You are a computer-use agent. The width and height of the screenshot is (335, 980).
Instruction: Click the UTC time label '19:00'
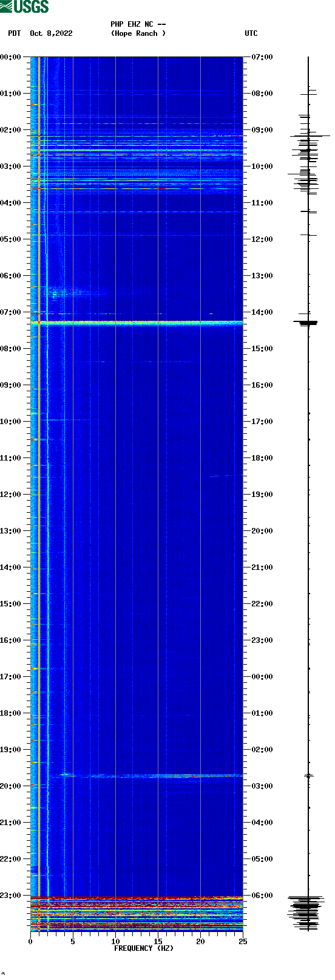pos(262,495)
